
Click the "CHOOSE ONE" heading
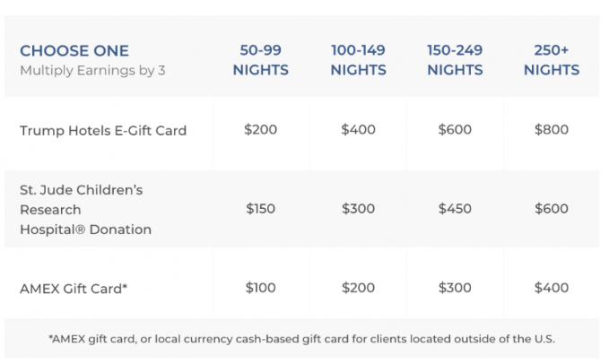[74, 51]
